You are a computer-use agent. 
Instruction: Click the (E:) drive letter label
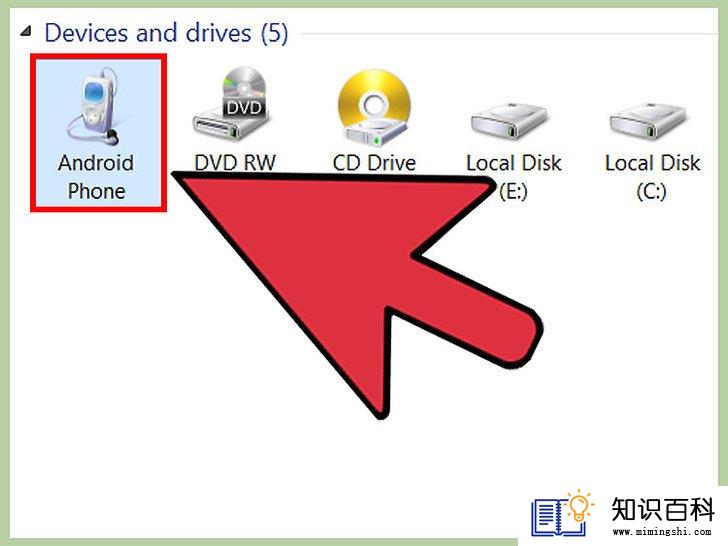pos(514,191)
